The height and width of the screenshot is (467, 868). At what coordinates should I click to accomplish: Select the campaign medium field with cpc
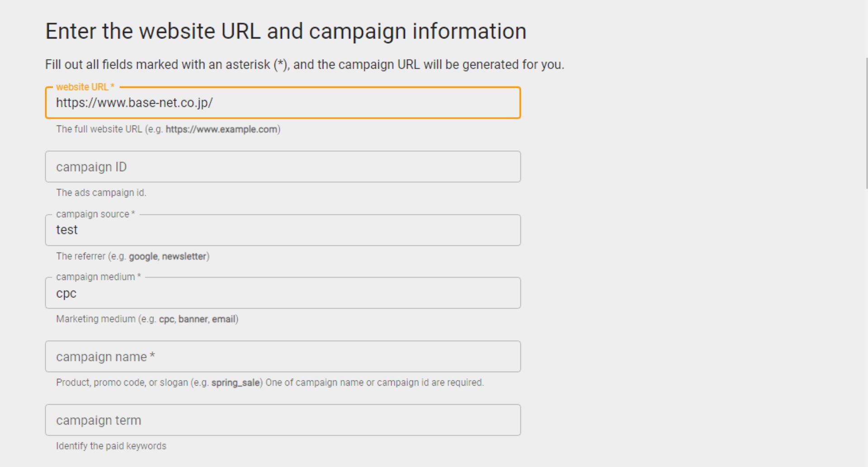point(283,293)
